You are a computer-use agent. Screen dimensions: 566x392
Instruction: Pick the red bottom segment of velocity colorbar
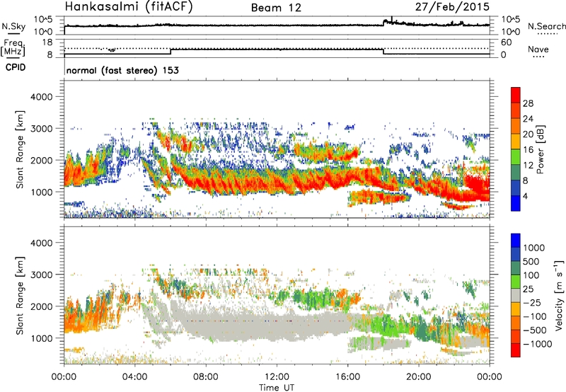(516, 350)
